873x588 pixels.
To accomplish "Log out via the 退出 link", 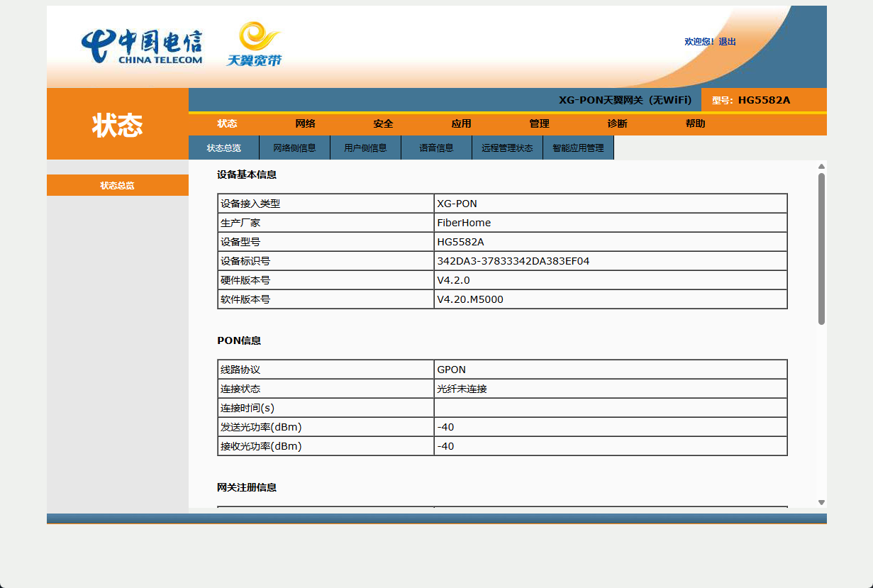I will pyautogui.click(x=727, y=42).
